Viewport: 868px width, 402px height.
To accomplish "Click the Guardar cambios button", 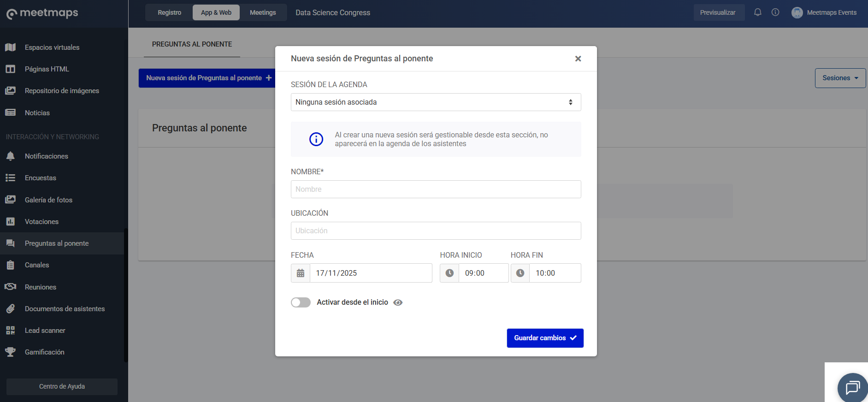I will [x=545, y=338].
